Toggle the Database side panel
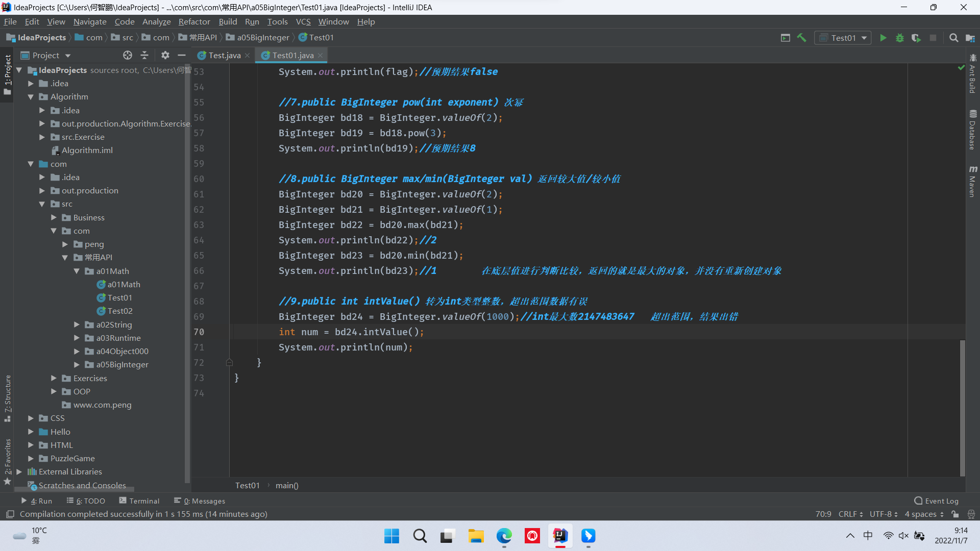 click(x=973, y=130)
